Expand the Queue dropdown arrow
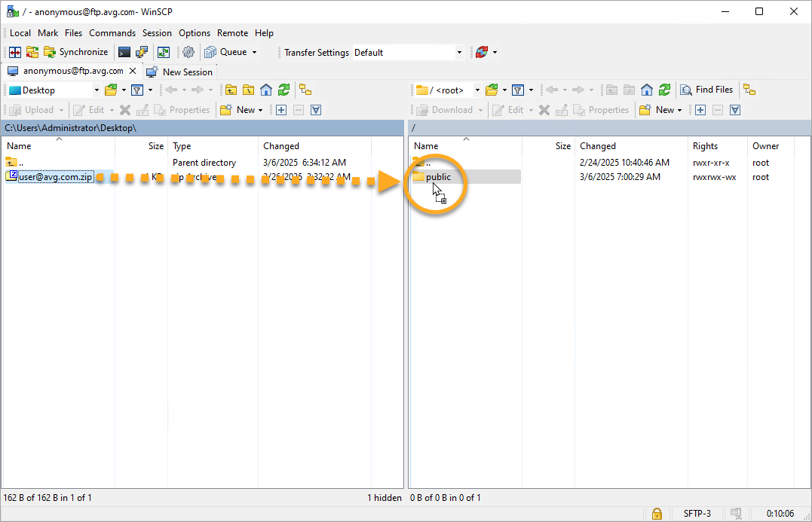Image resolution: width=812 pixels, height=522 pixels. (254, 53)
